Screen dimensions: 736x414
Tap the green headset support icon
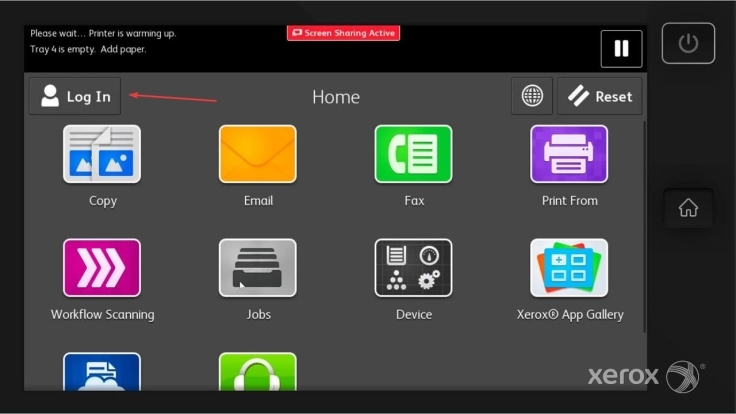click(258, 372)
